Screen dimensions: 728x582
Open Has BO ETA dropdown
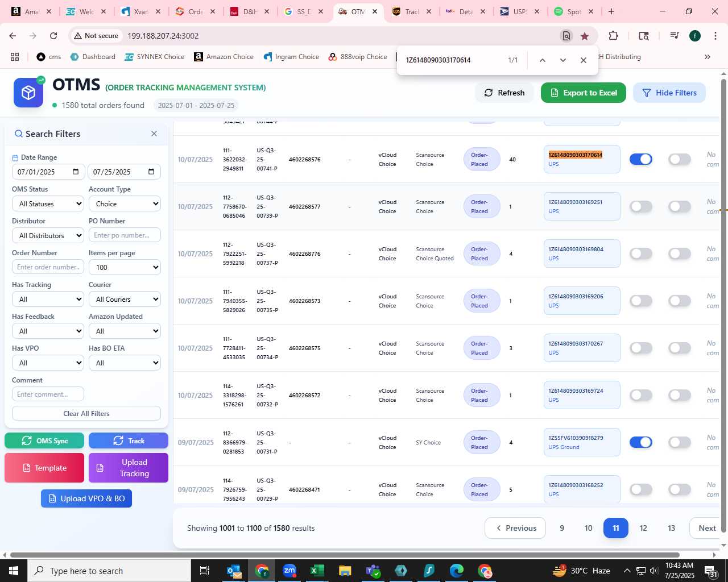pos(125,363)
